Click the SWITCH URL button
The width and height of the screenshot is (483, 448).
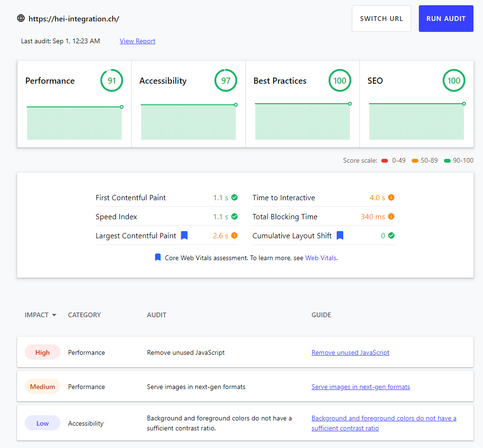point(381,19)
